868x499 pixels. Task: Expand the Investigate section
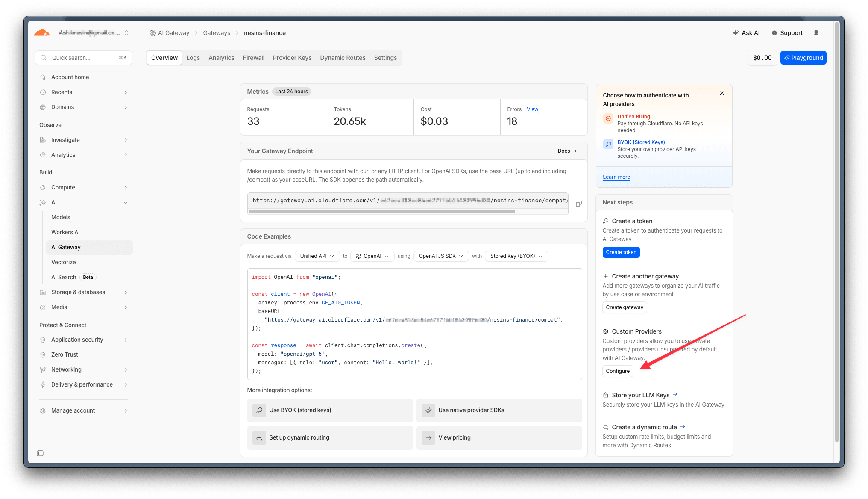click(x=126, y=140)
